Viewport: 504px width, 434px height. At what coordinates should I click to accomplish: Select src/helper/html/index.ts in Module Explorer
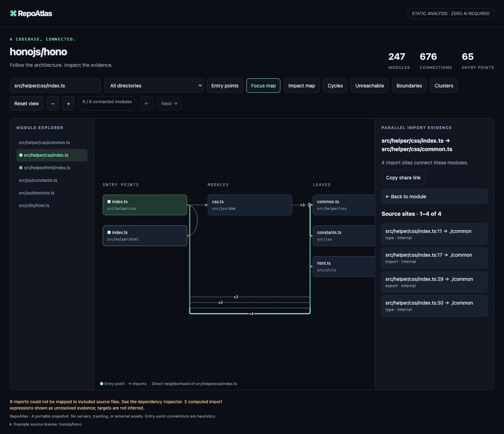click(x=52, y=168)
